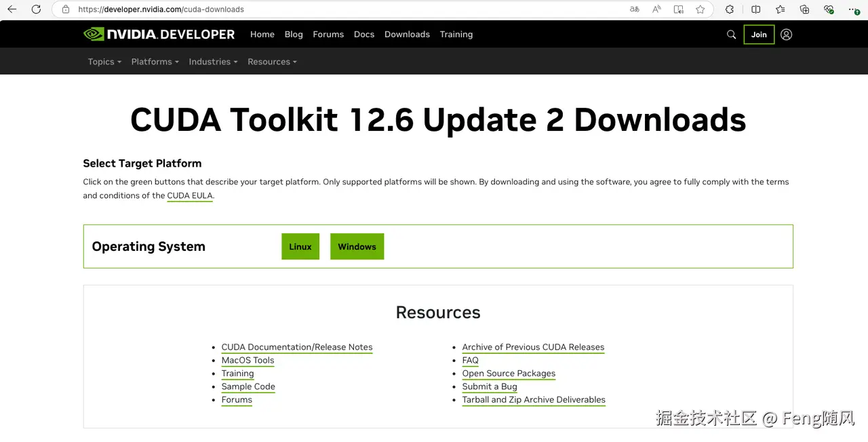Open Forums in top navigation
Image resolution: width=868 pixels, height=442 pixels.
click(328, 35)
